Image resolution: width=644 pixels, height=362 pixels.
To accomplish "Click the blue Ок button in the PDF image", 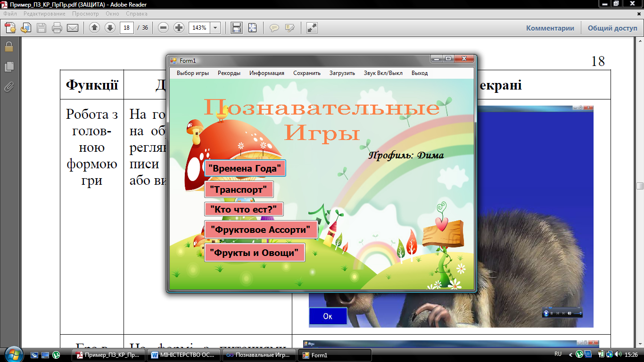I will coord(328,316).
